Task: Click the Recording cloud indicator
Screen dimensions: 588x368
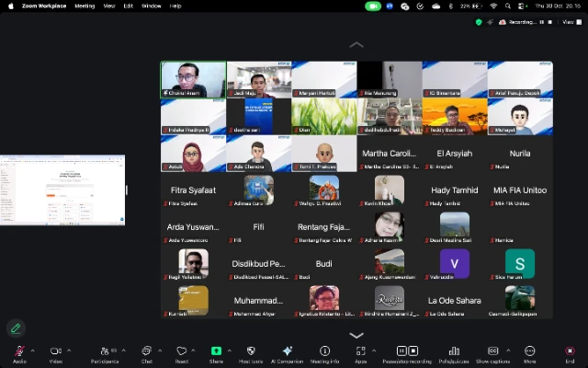Action: (516, 22)
